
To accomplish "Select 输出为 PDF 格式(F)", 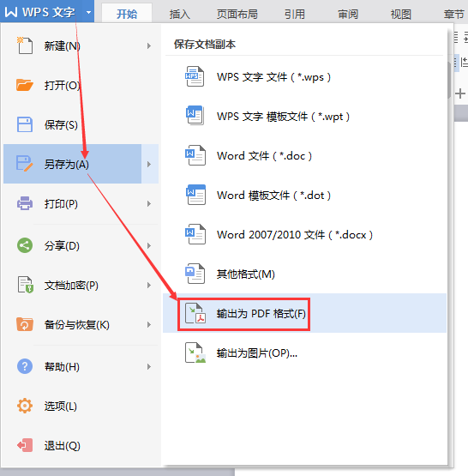I will tap(304, 313).
